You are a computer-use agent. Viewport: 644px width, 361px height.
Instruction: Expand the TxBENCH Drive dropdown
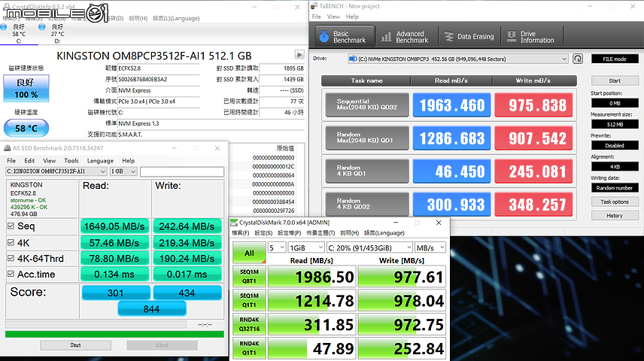pyautogui.click(x=564, y=59)
